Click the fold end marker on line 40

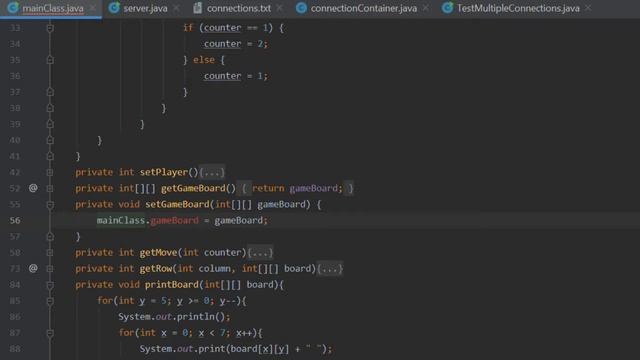[x=50, y=140]
